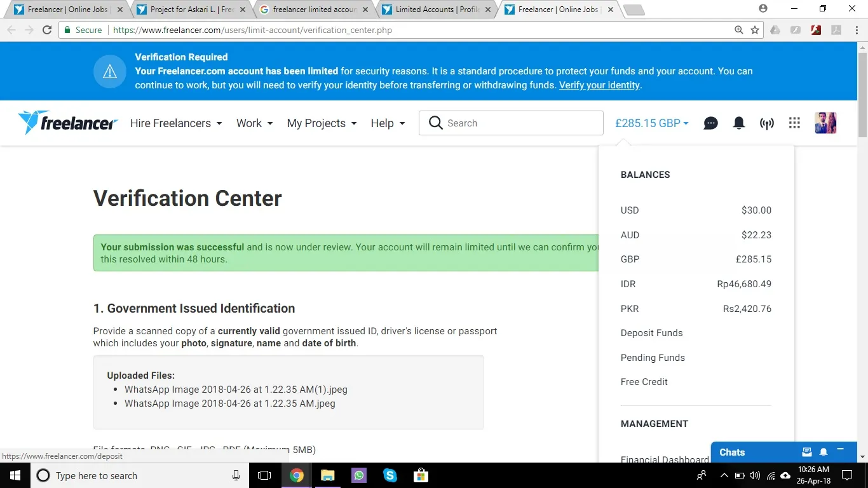Select Deposit Funds in balances menu

click(x=651, y=333)
